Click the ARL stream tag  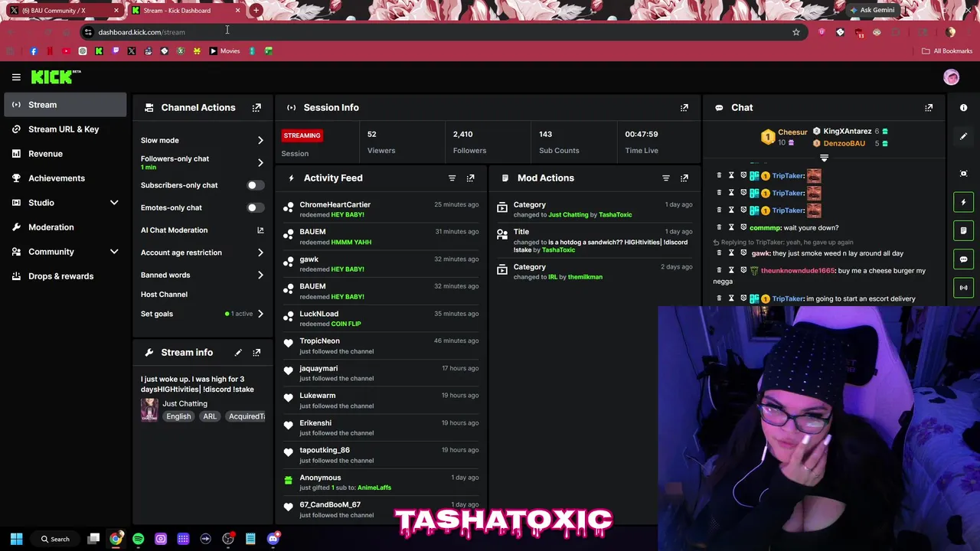tap(210, 416)
